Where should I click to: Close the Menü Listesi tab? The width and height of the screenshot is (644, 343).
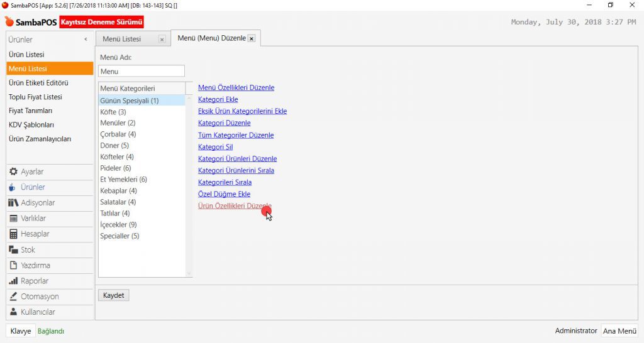click(162, 39)
